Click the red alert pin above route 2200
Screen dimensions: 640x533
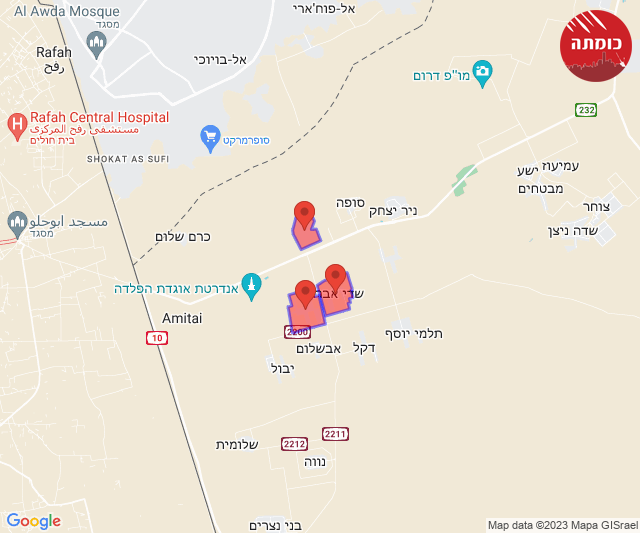pyautogui.click(x=305, y=295)
